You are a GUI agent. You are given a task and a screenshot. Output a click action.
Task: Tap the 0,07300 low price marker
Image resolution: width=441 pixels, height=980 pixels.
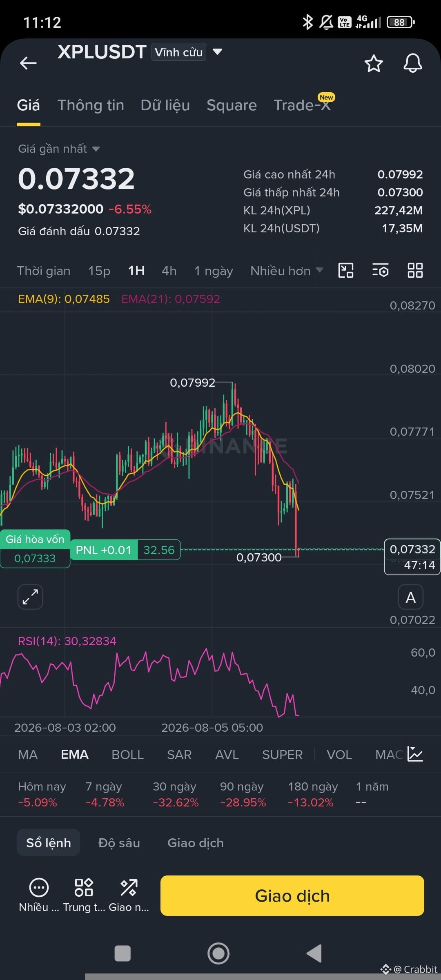tap(259, 557)
